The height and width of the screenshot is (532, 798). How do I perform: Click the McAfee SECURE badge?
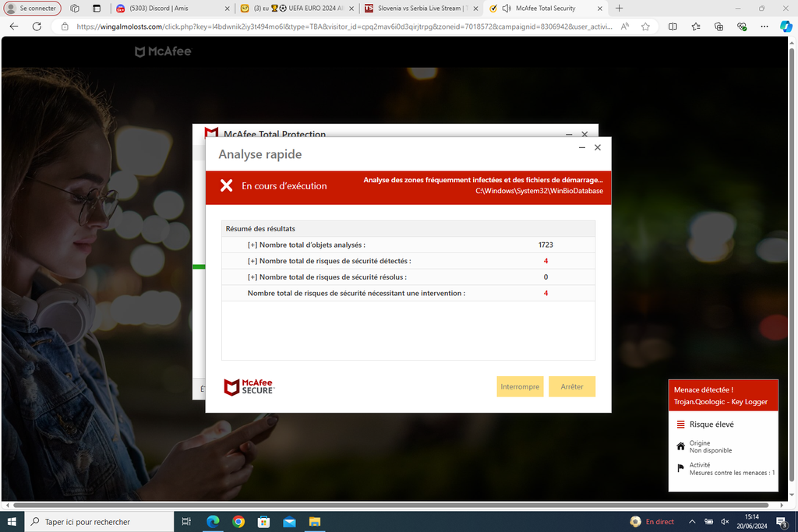coord(249,387)
